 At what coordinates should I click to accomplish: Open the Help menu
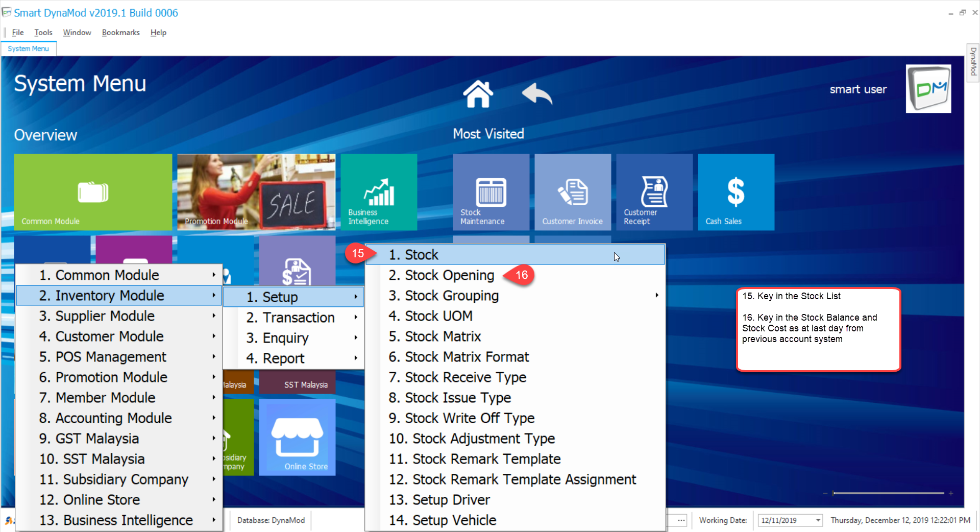158,32
